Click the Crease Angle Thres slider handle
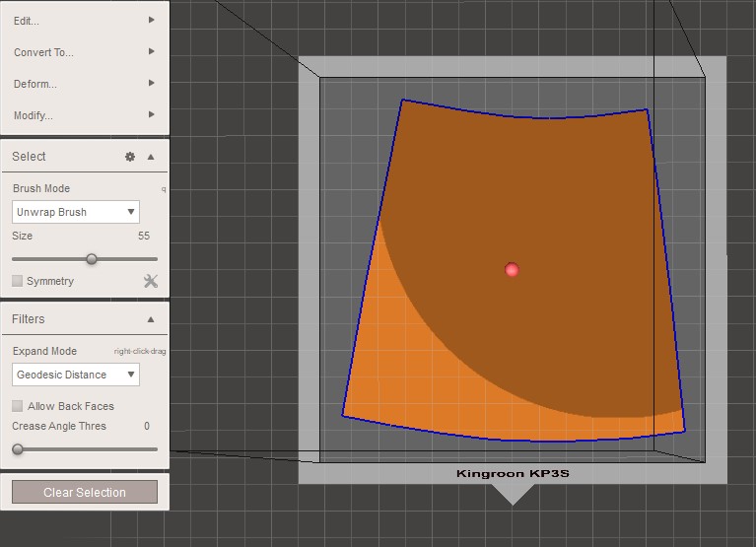The width and height of the screenshot is (756, 547). coord(18,449)
